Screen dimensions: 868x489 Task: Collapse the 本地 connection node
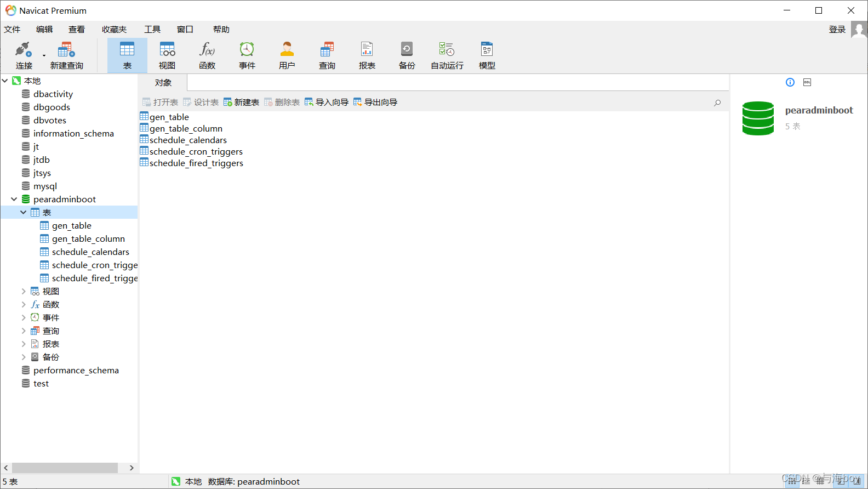click(5, 81)
